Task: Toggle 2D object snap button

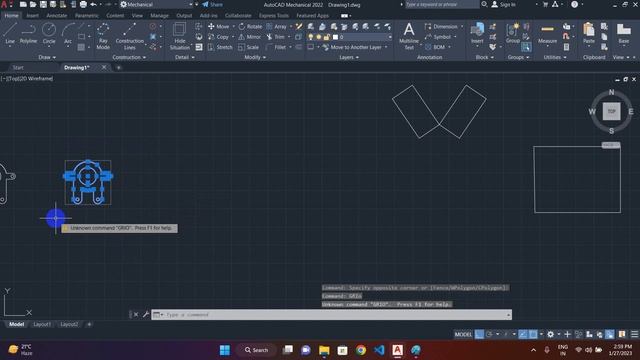Action: (533, 334)
